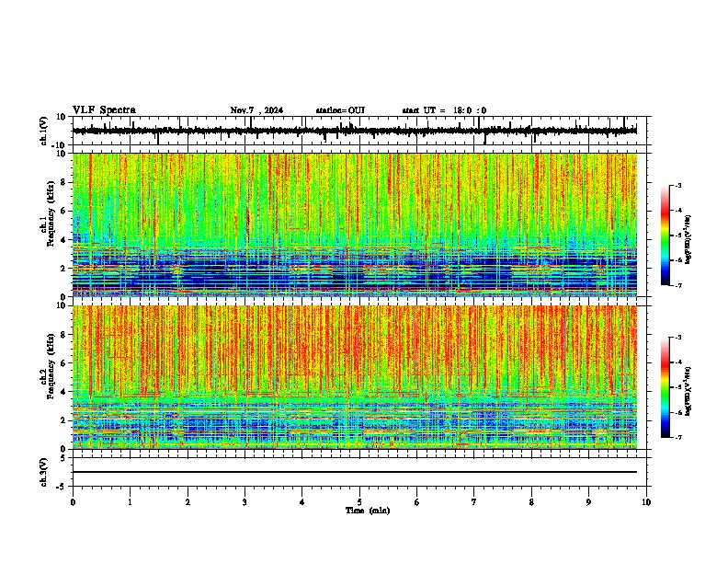This screenshot has height=563, width=728.
Task: Click the time axis tick label "7"
Action: [x=474, y=502]
